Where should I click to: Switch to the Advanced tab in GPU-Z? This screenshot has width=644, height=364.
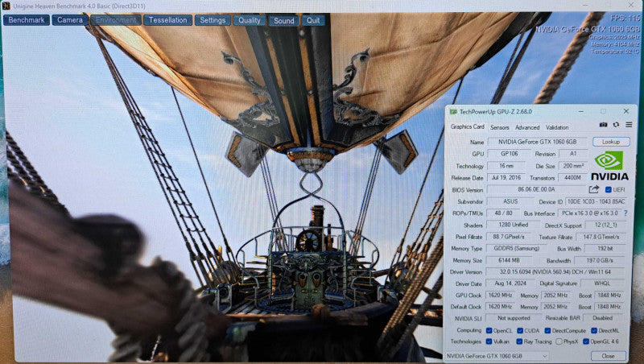click(527, 127)
